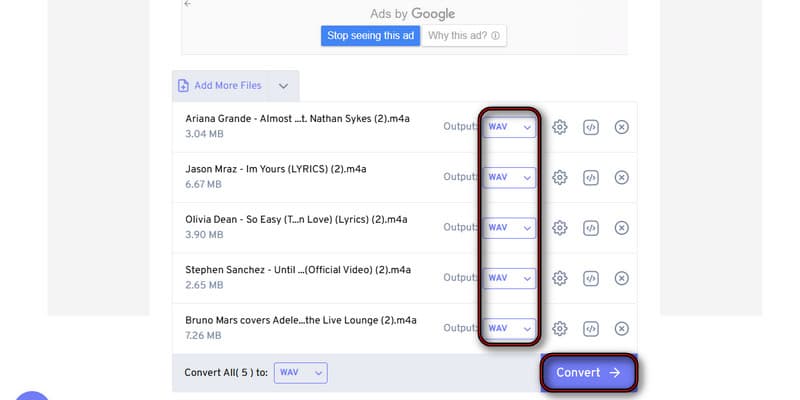Remove the Bruno Mars file from list
The width and height of the screenshot is (800, 400).
click(x=621, y=329)
